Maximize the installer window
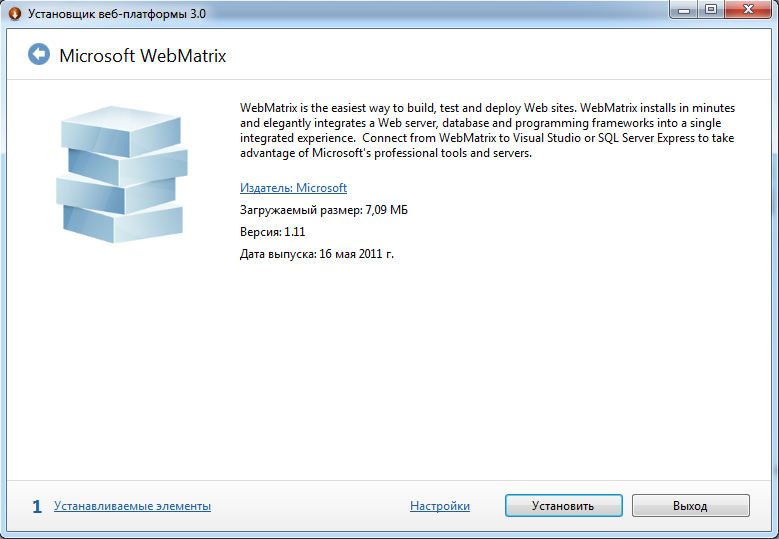Image resolution: width=779 pixels, height=539 pixels. click(x=711, y=9)
